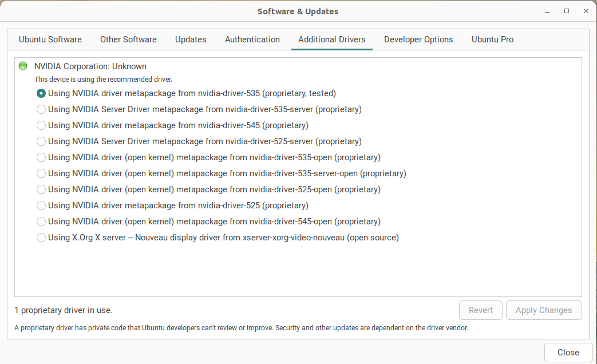Choose Nouveau open source driver option
This screenshot has height=364, width=597.
click(x=41, y=238)
